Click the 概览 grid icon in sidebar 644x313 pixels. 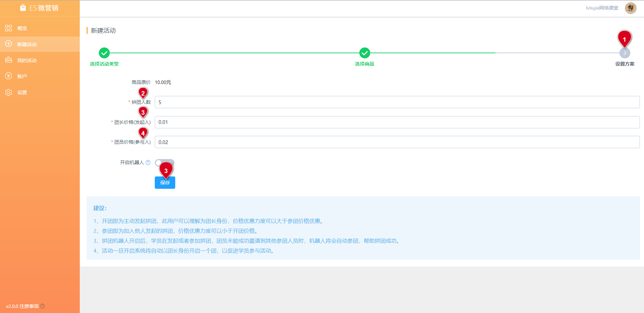click(x=9, y=28)
